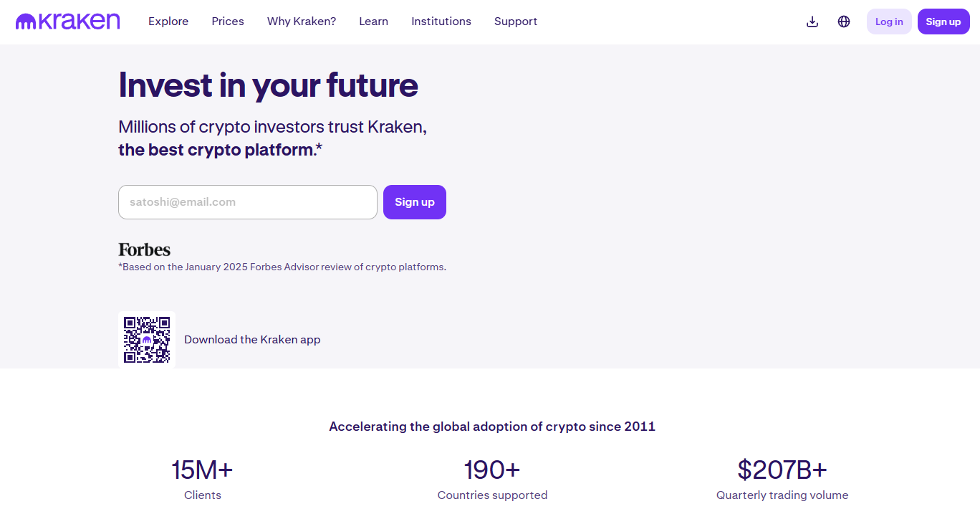Click the Sign up button beside email field
The height and width of the screenshot is (514, 980).
(x=415, y=202)
